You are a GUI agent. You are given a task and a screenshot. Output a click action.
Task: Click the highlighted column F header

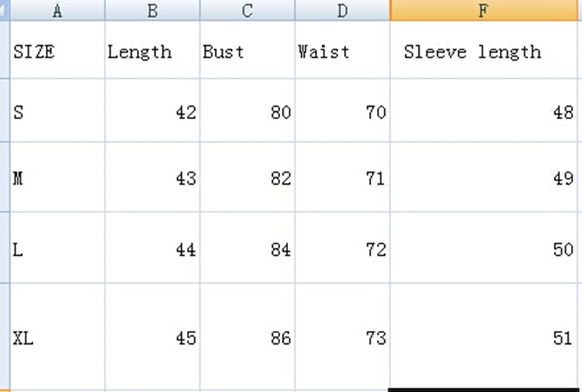(485, 10)
